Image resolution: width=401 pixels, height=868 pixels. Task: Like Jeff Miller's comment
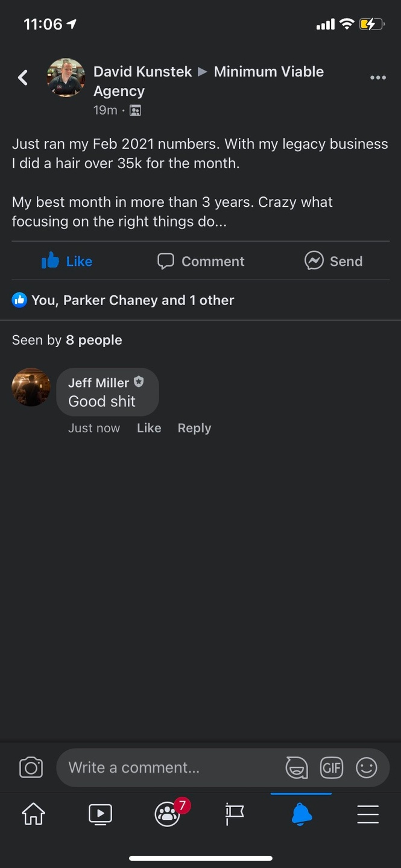(149, 428)
